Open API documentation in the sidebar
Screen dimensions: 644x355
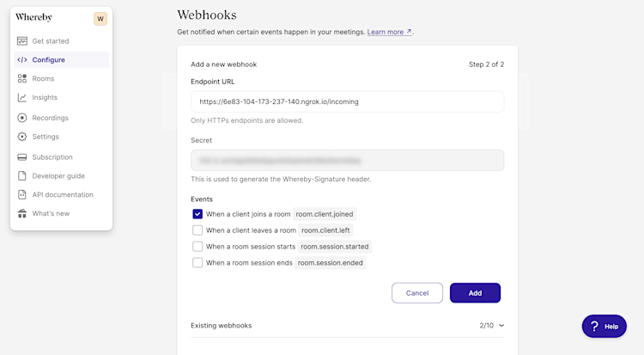(61, 194)
